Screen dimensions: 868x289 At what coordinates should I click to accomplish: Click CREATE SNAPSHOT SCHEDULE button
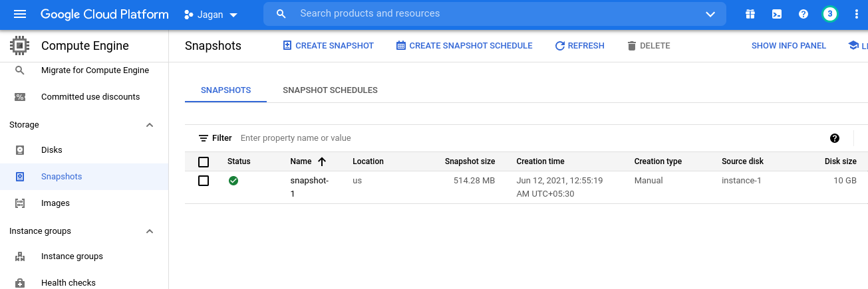464,46
